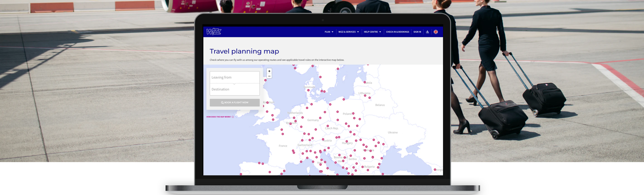This screenshot has height=195, width=644.
Task: Click the Book a Flight Now button
Action: [x=235, y=102]
